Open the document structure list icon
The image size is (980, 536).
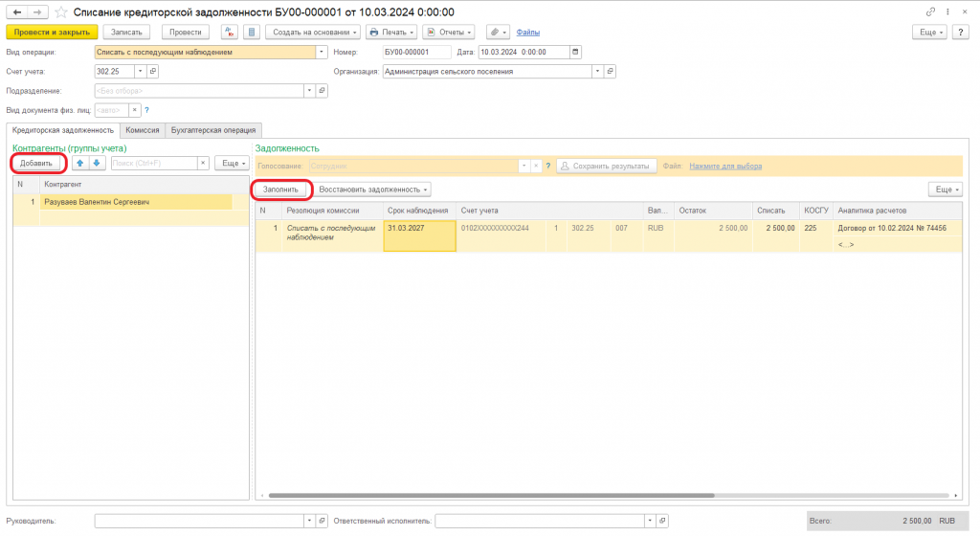[x=252, y=32]
